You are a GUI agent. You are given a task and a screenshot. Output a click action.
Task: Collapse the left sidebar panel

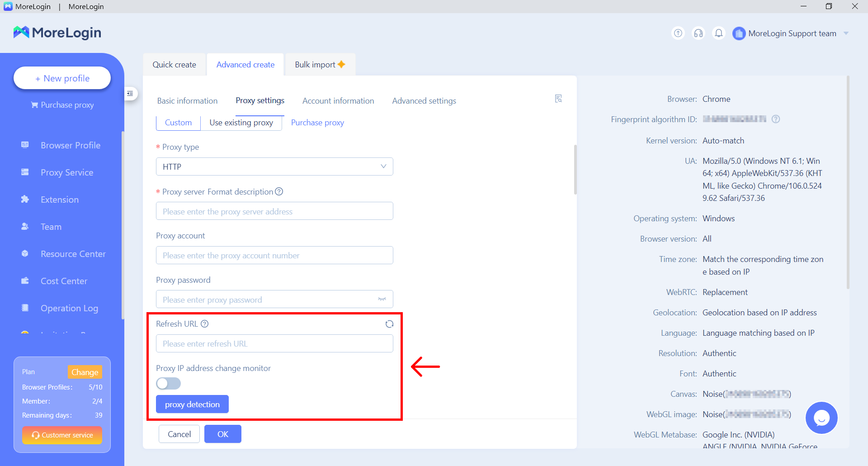click(x=130, y=94)
